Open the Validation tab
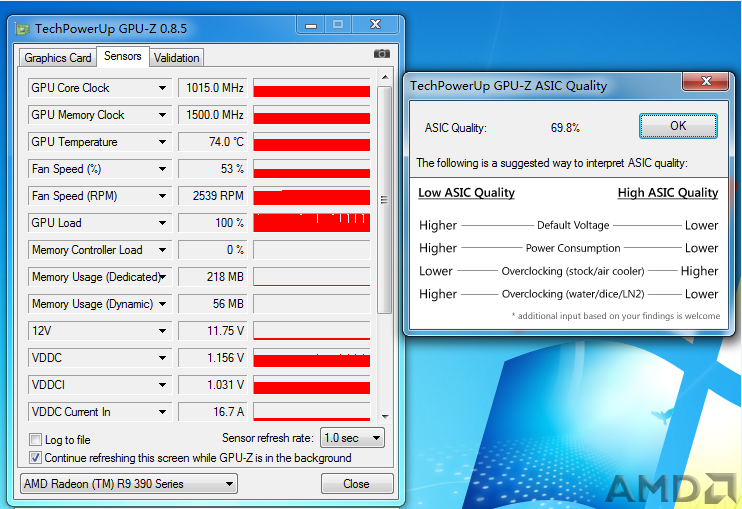Image resolution: width=742 pixels, height=509 pixels. pos(177,58)
